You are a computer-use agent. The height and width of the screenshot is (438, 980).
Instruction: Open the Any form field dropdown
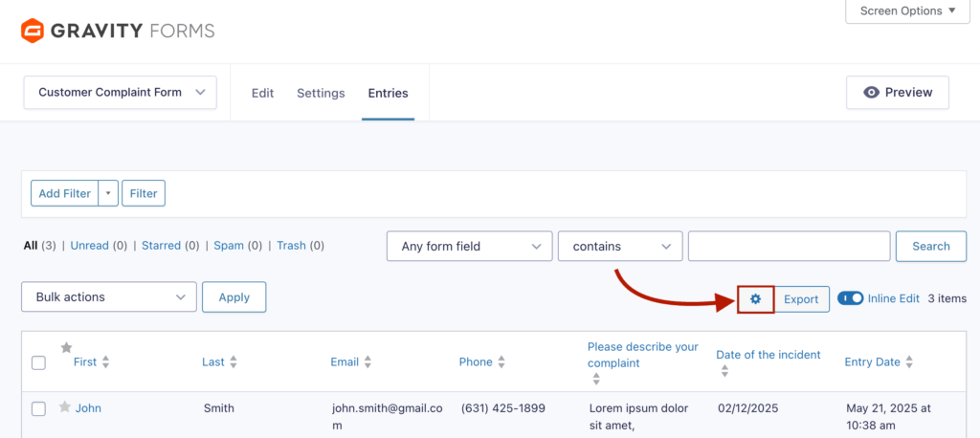(x=469, y=247)
